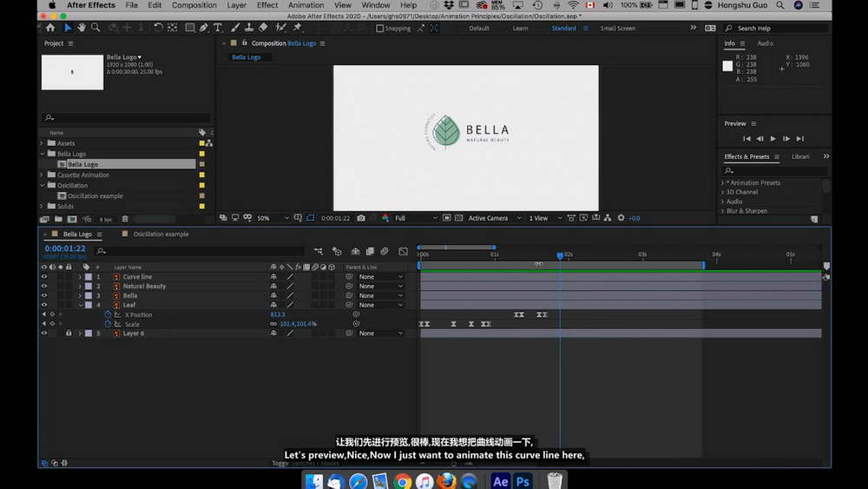Open the Full resolution dropdown
The height and width of the screenshot is (489, 868).
(x=415, y=218)
